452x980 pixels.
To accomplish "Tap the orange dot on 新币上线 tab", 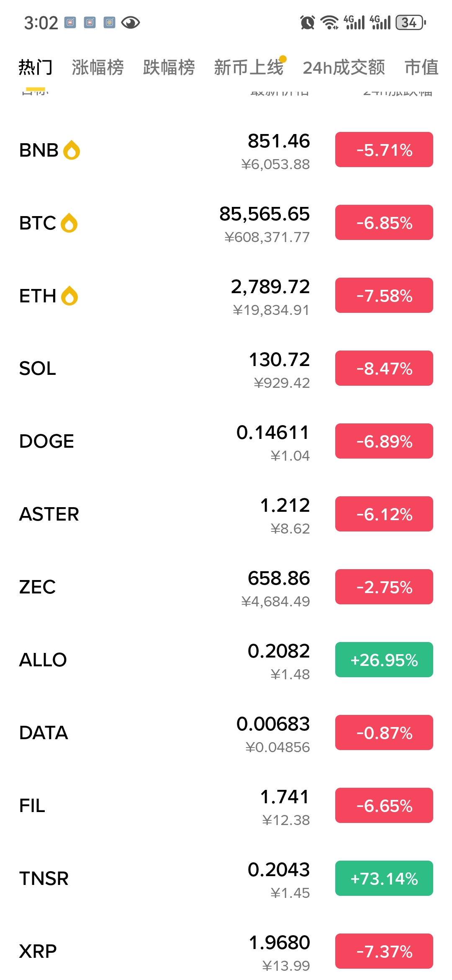I will [x=283, y=59].
